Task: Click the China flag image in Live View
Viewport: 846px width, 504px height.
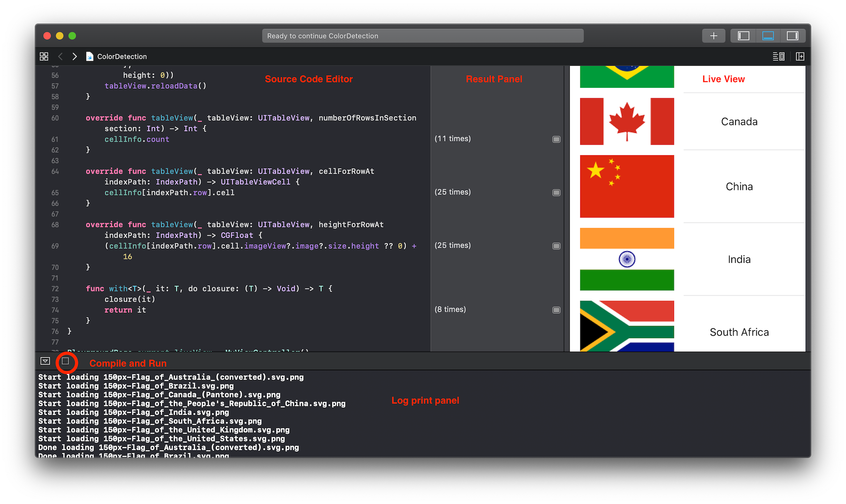Action: click(627, 186)
